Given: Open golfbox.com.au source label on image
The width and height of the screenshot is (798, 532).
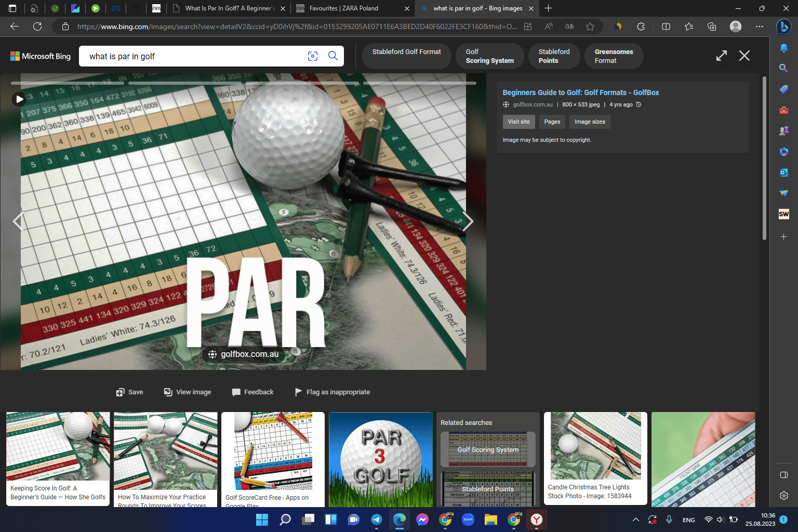Looking at the screenshot, I should (x=243, y=354).
